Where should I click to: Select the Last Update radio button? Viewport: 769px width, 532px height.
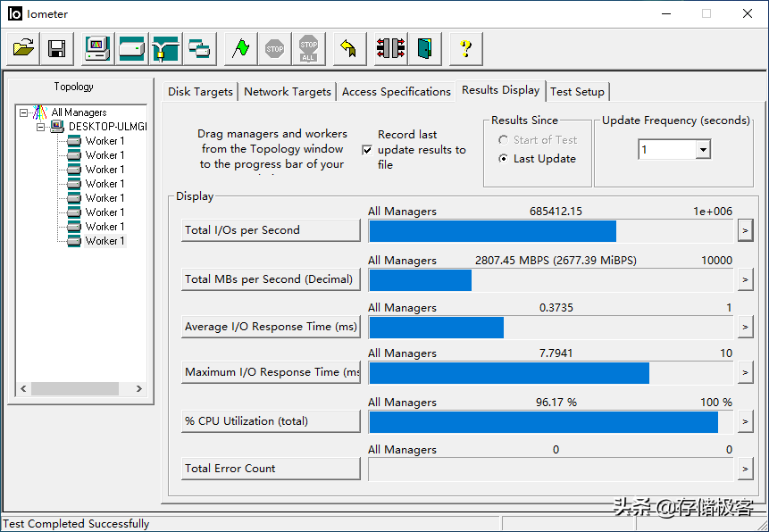[503, 159]
